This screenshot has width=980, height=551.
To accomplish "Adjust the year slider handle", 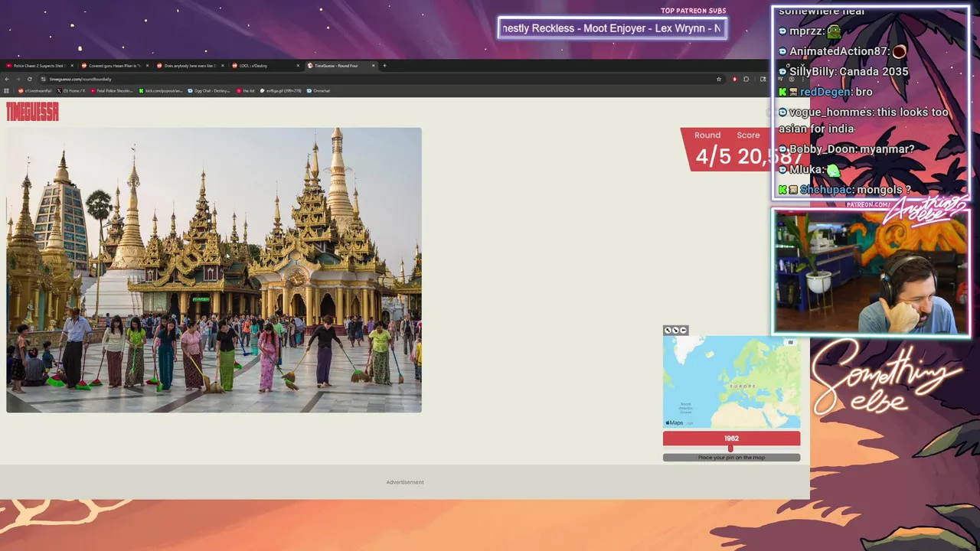I will [x=730, y=448].
